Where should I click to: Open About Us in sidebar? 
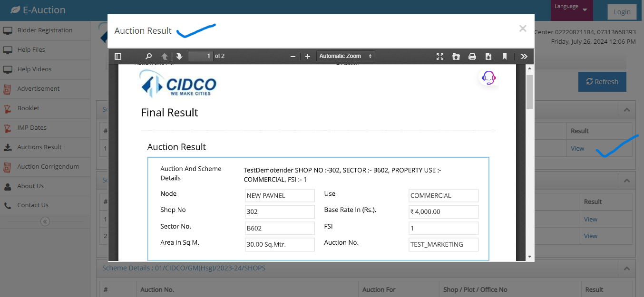click(45, 186)
